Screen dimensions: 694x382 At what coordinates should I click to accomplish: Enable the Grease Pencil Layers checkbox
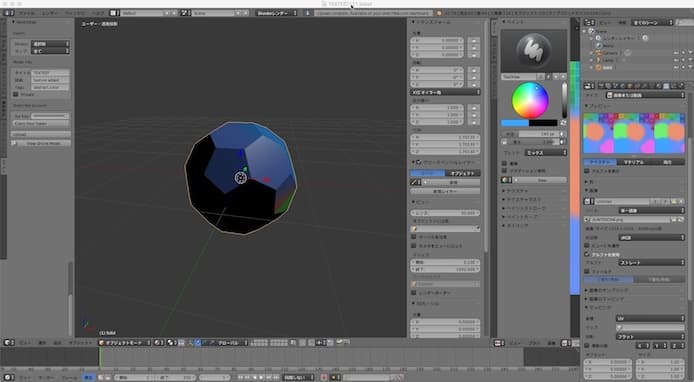click(x=419, y=162)
